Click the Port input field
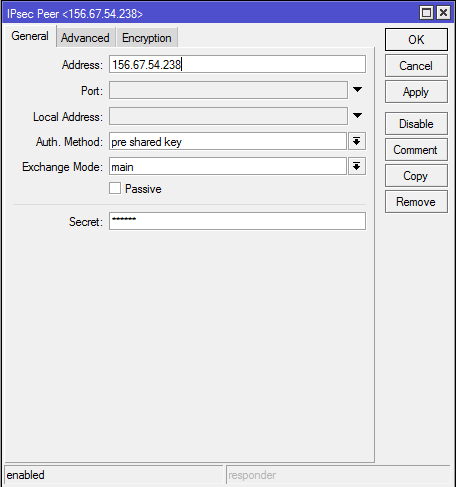Screen dimensions: 456x487 tap(228, 90)
